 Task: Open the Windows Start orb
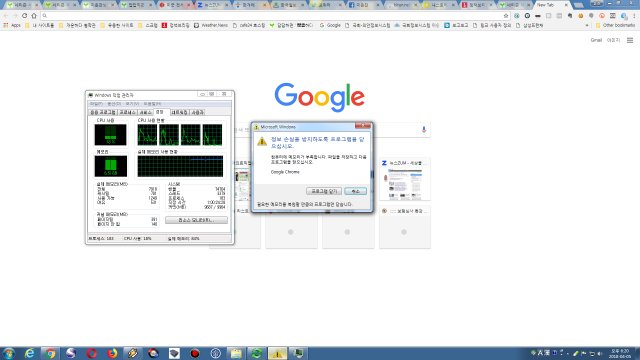pos(9,353)
